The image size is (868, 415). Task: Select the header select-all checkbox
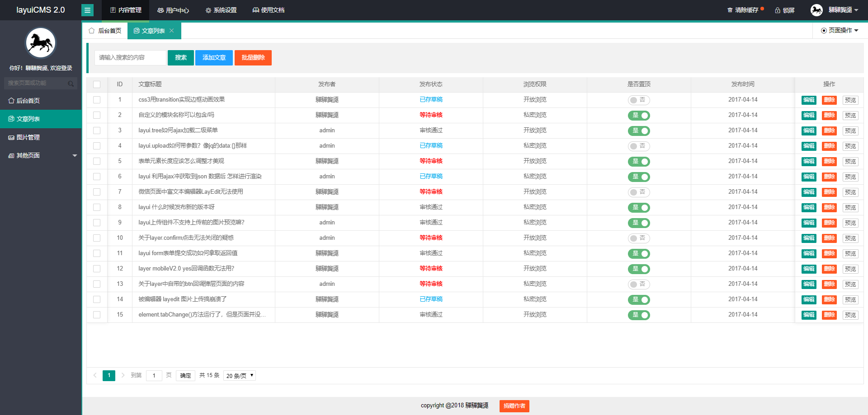click(97, 84)
